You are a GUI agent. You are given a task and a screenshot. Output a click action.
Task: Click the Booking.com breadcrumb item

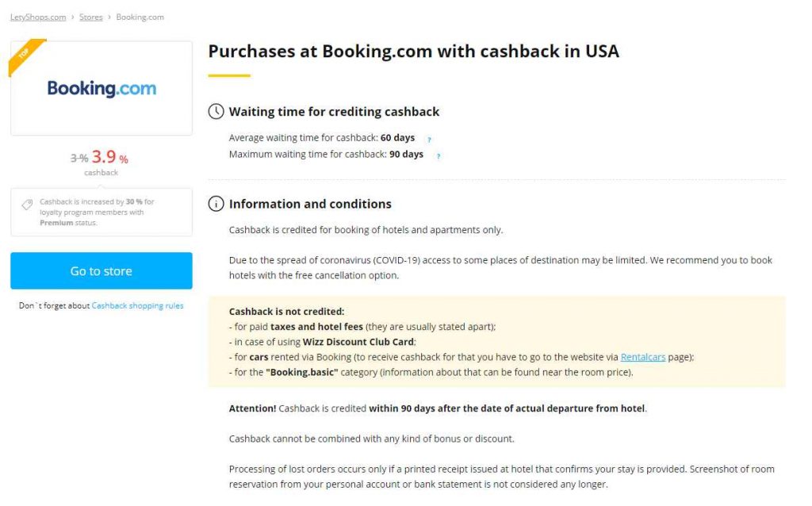tap(140, 17)
